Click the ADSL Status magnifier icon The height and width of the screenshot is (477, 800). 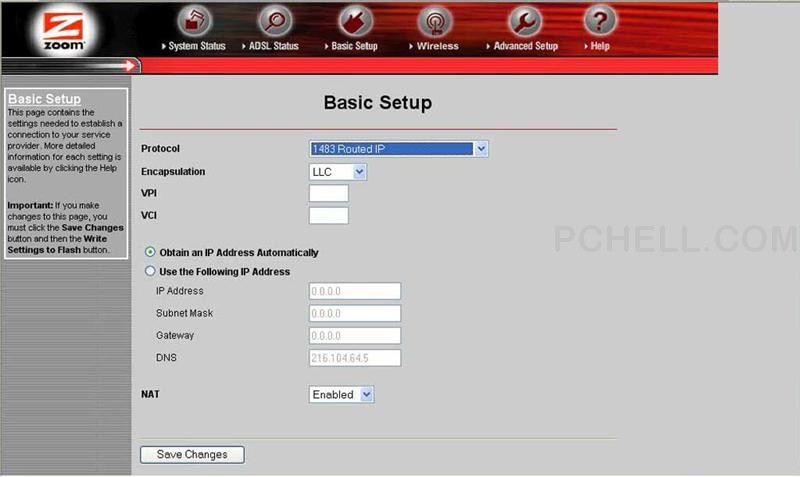[274, 20]
